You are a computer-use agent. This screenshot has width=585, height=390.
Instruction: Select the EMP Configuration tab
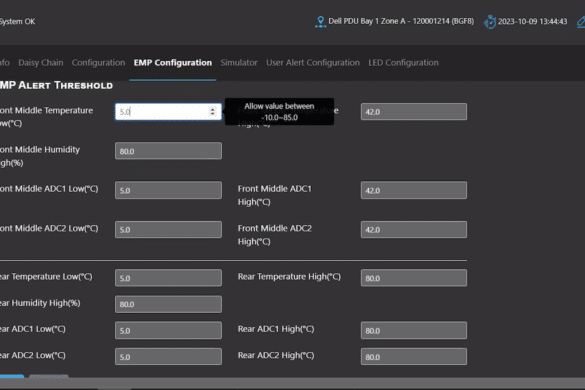pos(173,63)
